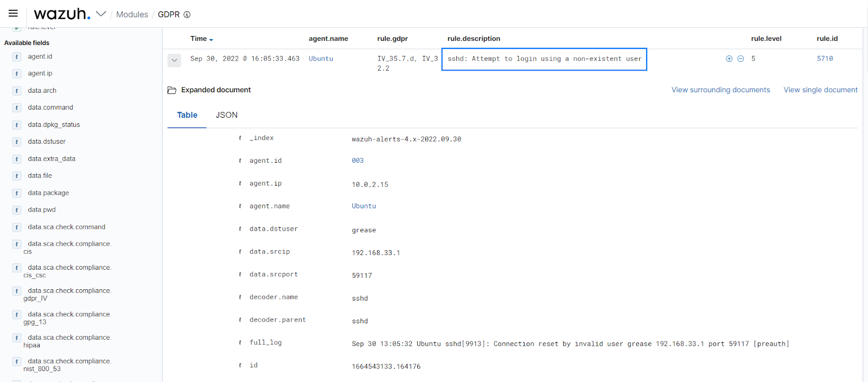Screen dimensions: 868x382
Task: Click the Expanded document folder icon
Action: (172, 90)
